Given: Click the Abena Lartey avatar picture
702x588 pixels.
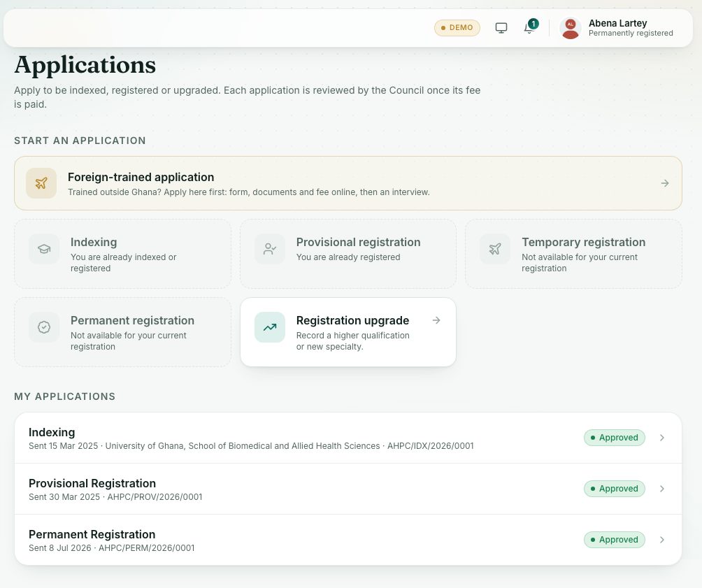Looking at the screenshot, I should pyautogui.click(x=570, y=28).
